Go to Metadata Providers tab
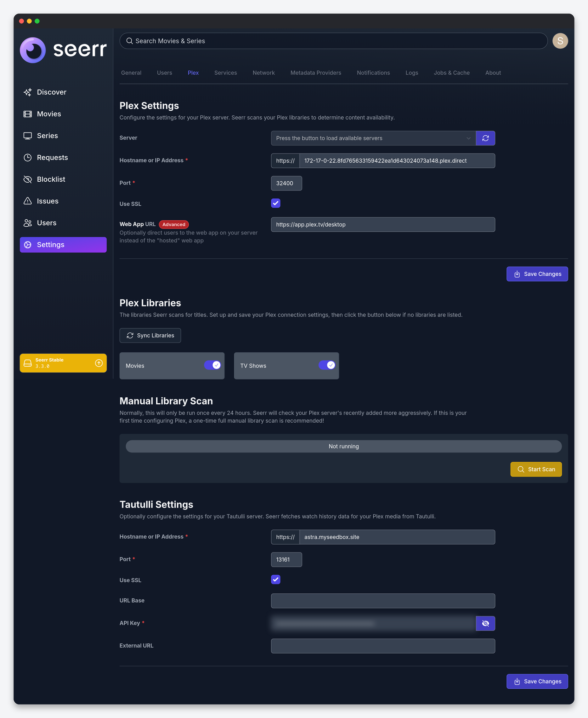This screenshot has width=588, height=718. click(x=316, y=73)
